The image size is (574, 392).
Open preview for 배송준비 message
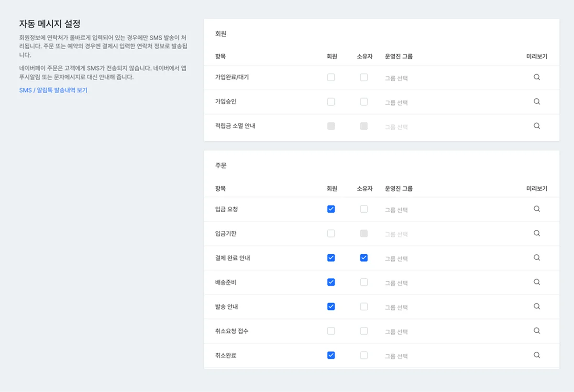536,282
